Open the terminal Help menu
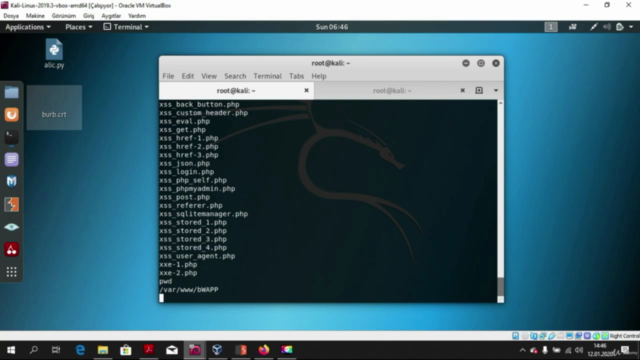640x360 pixels. pos(319,76)
